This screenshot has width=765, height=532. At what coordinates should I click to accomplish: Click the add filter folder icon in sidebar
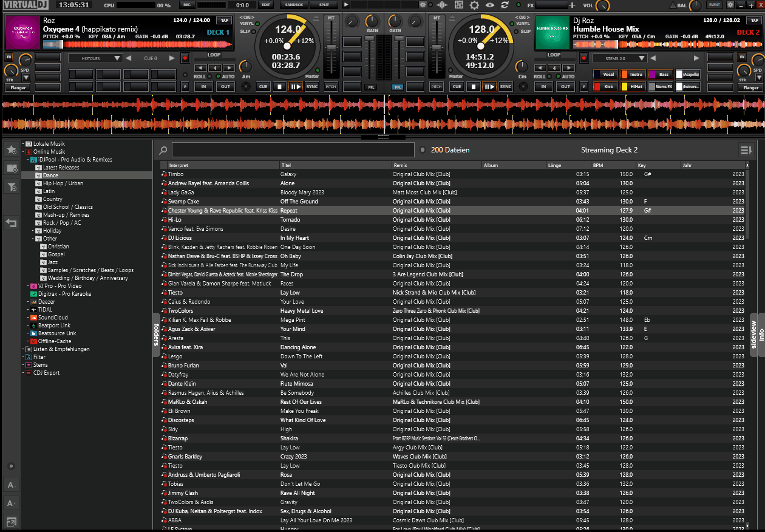click(x=12, y=187)
